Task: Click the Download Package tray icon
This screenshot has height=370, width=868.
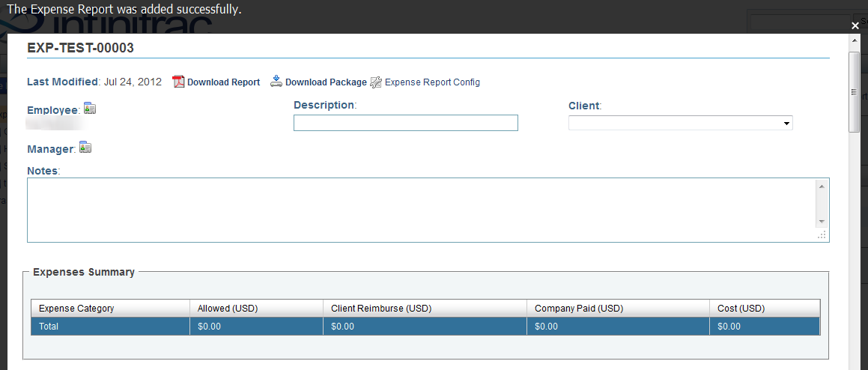Action: [276, 82]
